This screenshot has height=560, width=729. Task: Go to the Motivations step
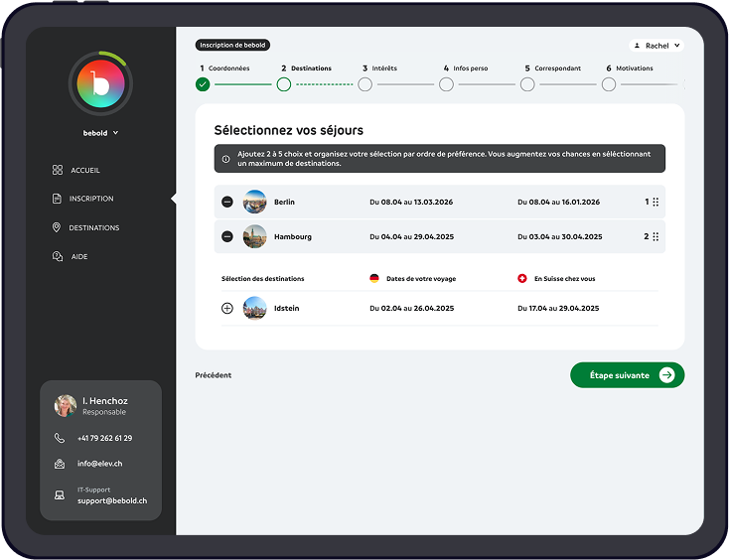click(x=609, y=84)
